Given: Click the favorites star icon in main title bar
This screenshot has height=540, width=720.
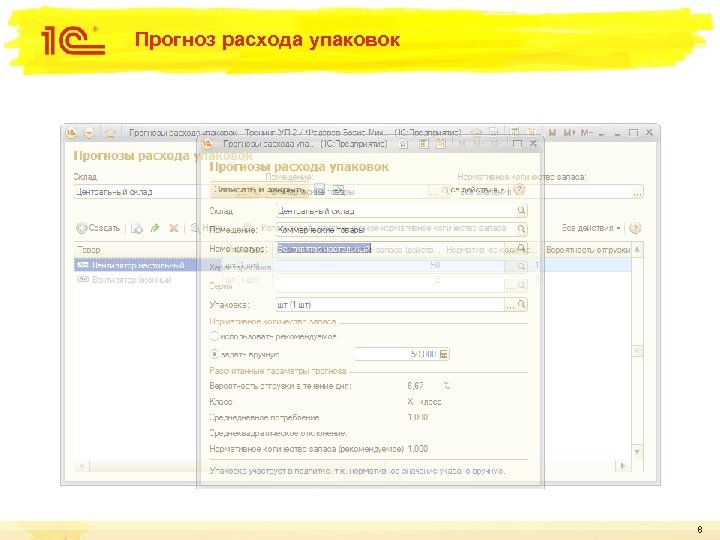Looking at the screenshot, I should click(110, 133).
